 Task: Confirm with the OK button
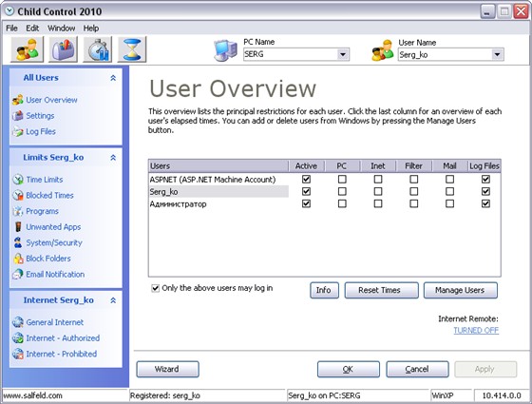pos(349,369)
